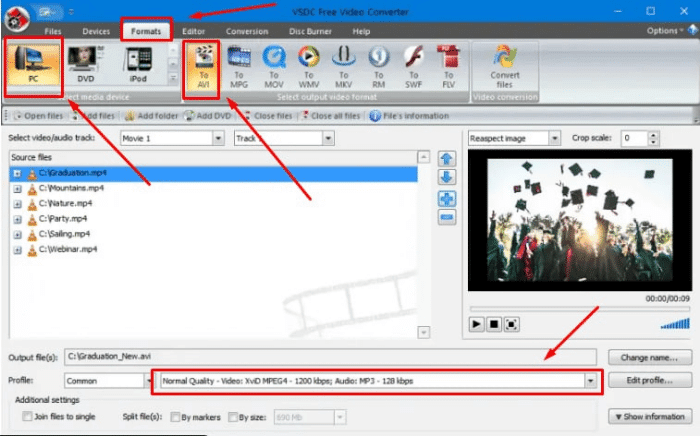The height and width of the screenshot is (438, 700).
Task: Select the PC media device icon
Action: pos(33,66)
